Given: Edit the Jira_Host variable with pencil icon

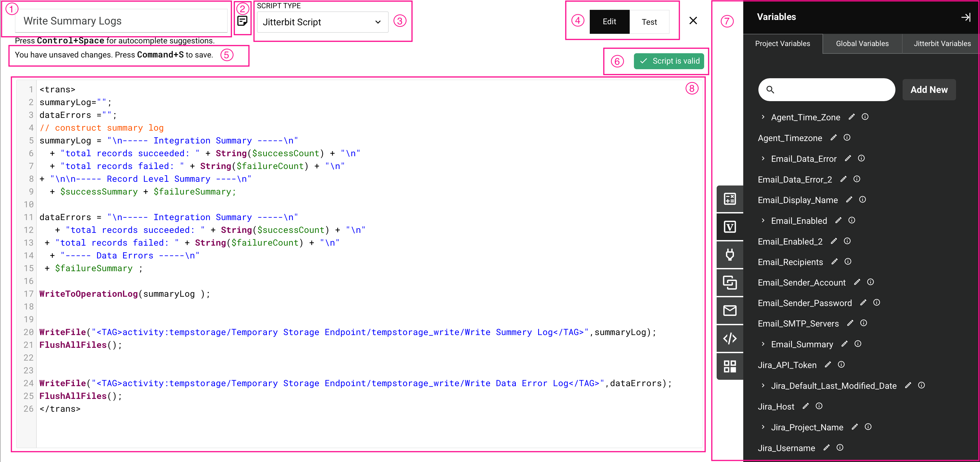Looking at the screenshot, I should (x=806, y=406).
